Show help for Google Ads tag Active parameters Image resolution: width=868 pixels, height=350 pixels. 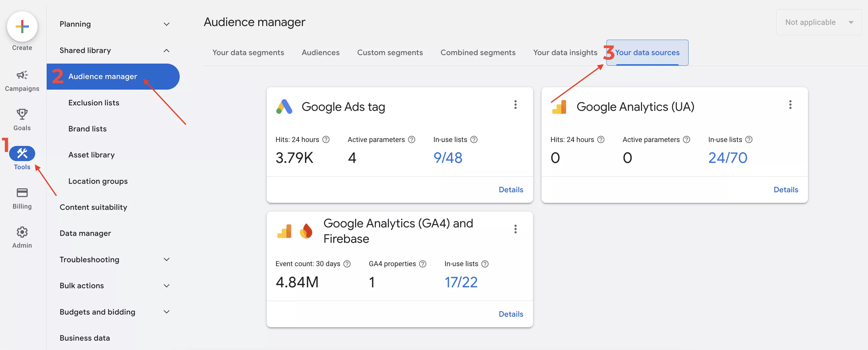[x=412, y=139]
